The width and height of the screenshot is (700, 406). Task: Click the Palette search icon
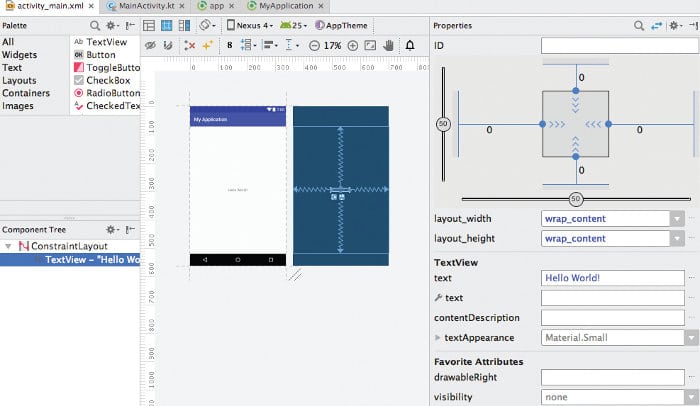[x=94, y=25]
